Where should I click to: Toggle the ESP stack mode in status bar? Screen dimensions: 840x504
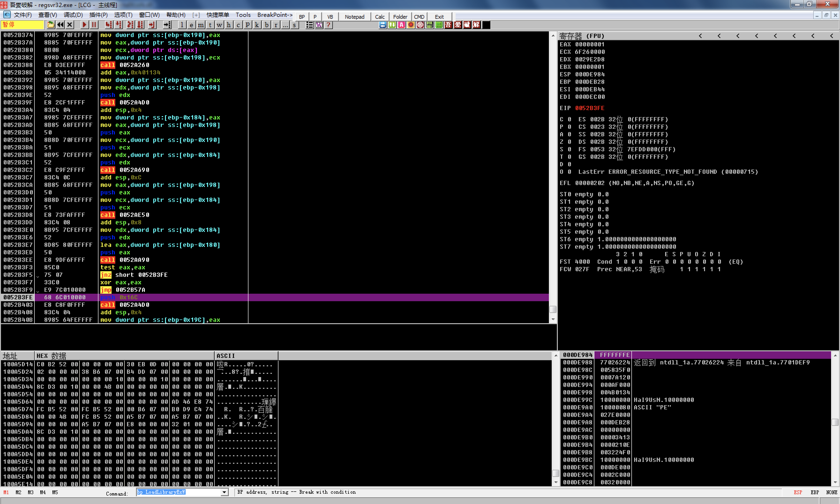pos(798,492)
